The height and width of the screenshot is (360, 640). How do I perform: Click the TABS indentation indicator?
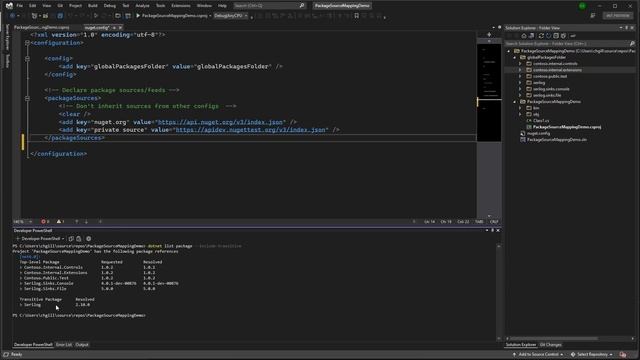(479, 222)
